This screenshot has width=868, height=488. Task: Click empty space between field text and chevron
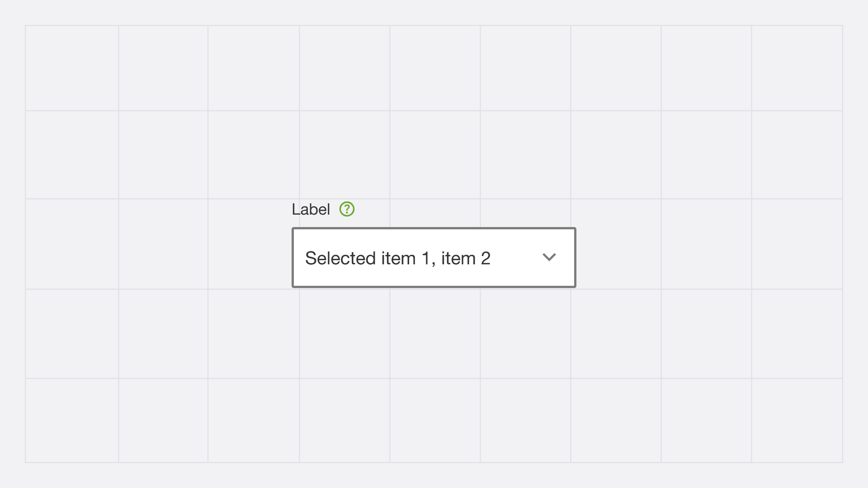click(x=516, y=258)
